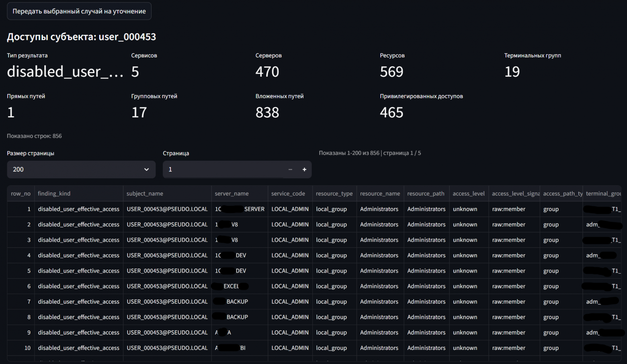
Task: Sort by the server_name column header
Action: point(240,194)
